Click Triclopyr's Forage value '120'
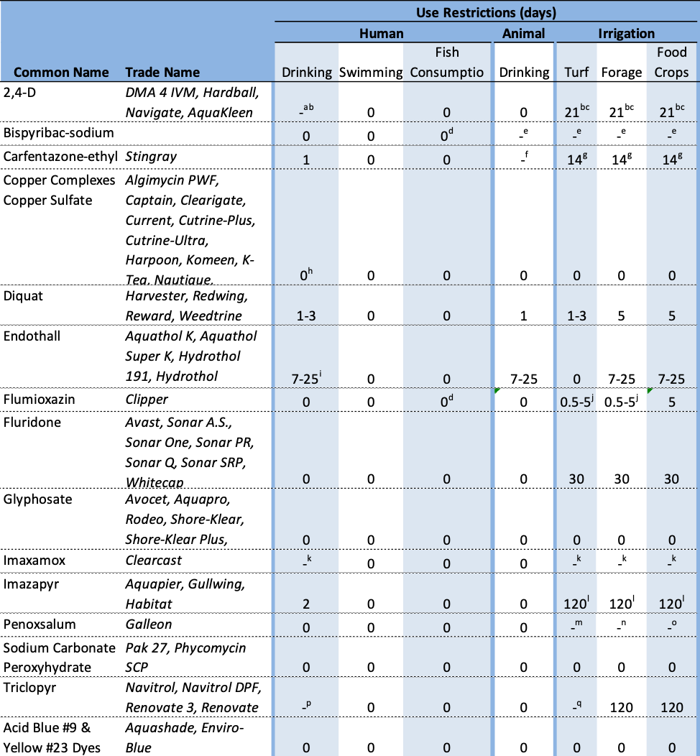 click(x=622, y=708)
